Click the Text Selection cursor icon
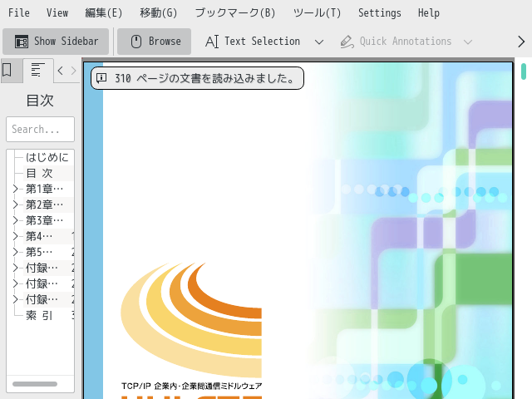The width and height of the screenshot is (532, 399). coord(212,42)
